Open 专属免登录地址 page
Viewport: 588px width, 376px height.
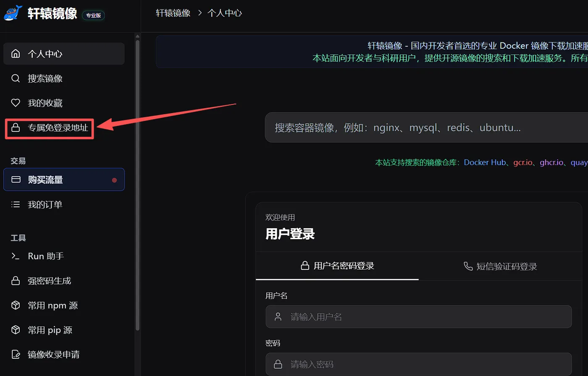click(49, 128)
